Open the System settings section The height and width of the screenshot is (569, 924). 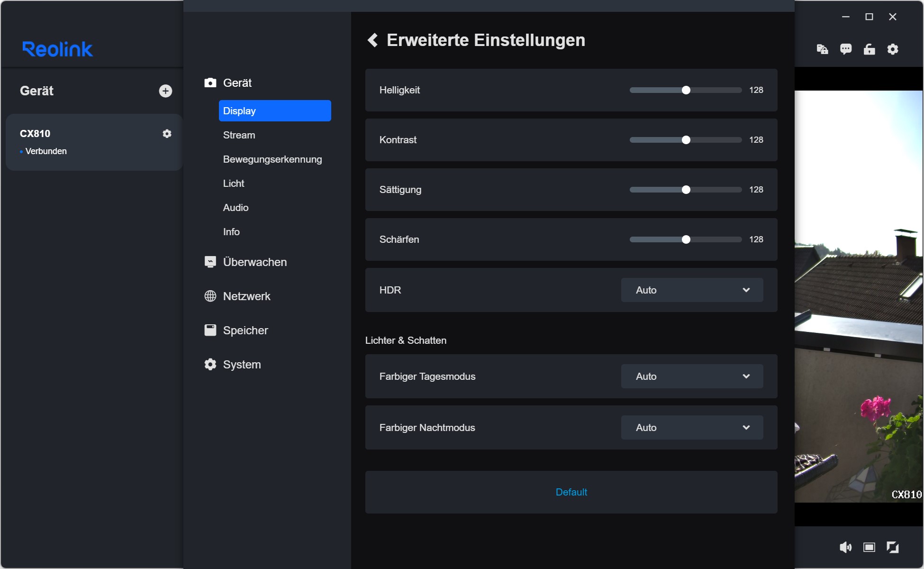pyautogui.click(x=242, y=365)
